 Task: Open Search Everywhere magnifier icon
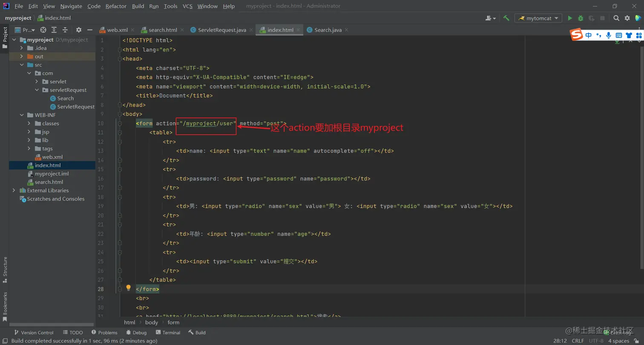[616, 18]
